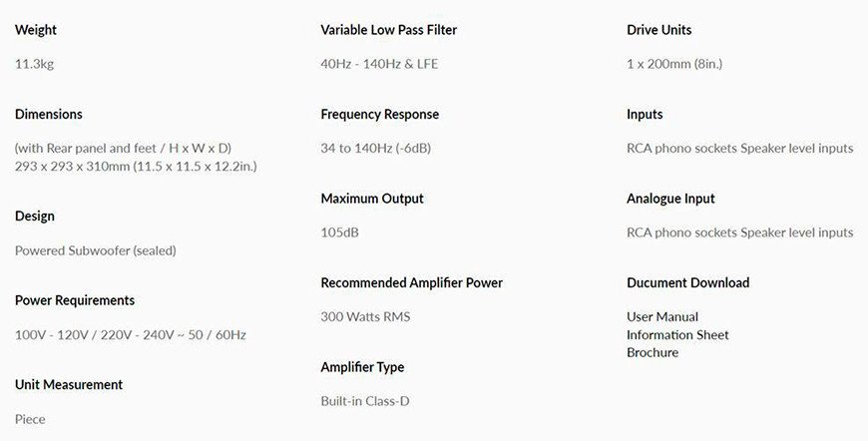
Task: Click the Amplifier Type heading
Action: 362,368
